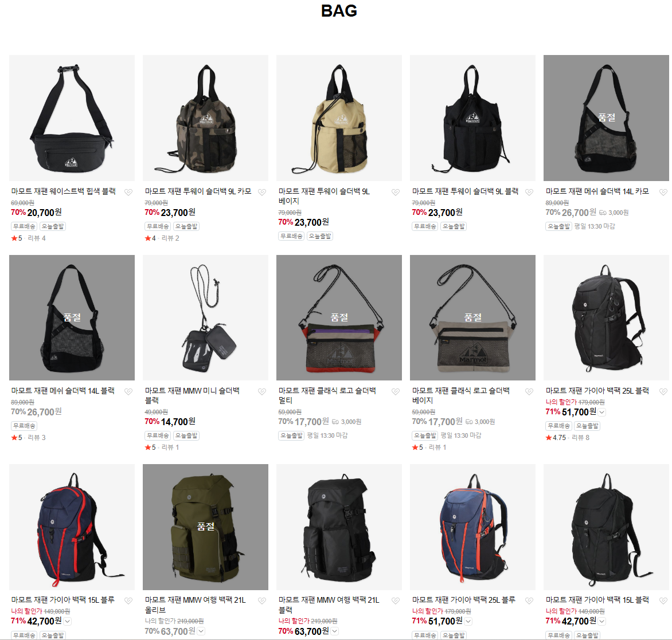View the beige two-way shoulder bag photo
672x640 pixels.
[x=339, y=118]
